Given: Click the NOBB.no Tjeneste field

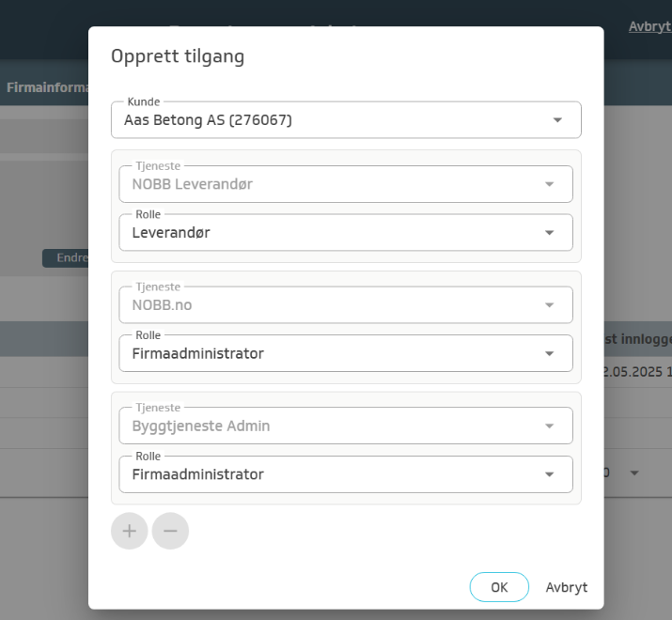Looking at the screenshot, I should [329, 305].
